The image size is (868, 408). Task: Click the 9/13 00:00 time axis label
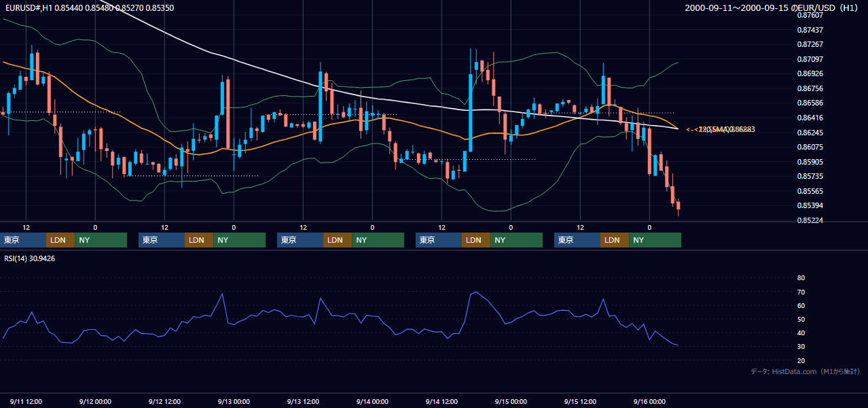click(x=234, y=402)
